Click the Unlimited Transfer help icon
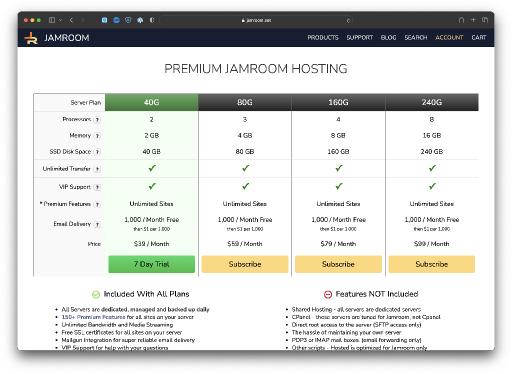Screen dimensions: 512x374 97,169
